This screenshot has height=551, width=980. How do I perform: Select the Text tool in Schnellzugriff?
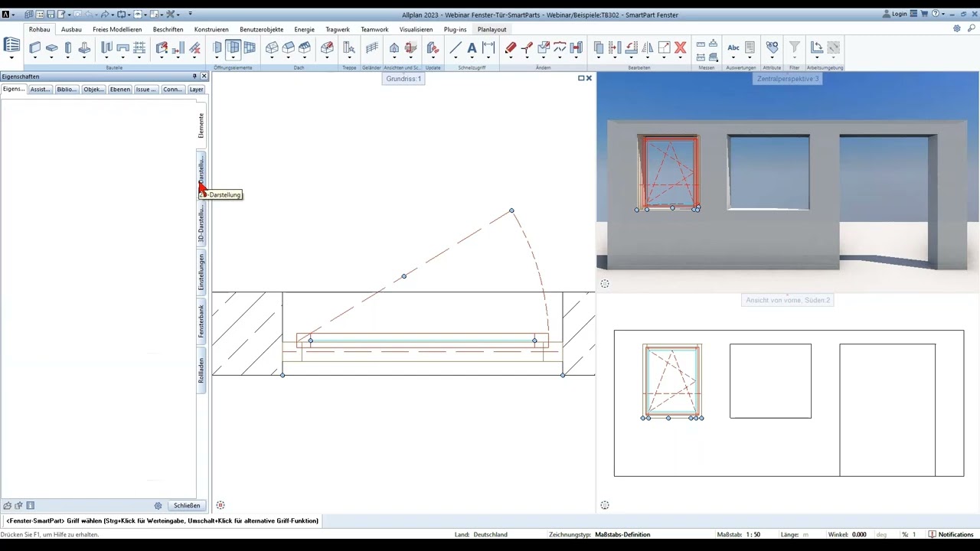click(x=472, y=47)
